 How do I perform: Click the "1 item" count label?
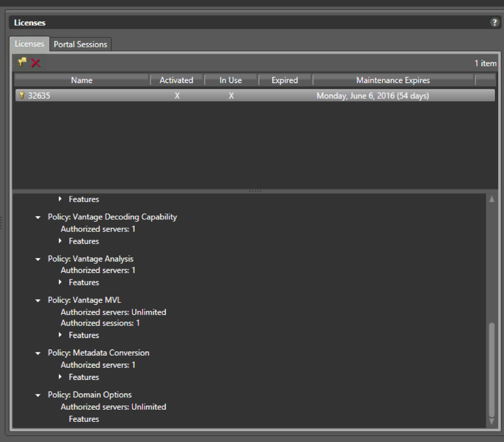click(485, 63)
